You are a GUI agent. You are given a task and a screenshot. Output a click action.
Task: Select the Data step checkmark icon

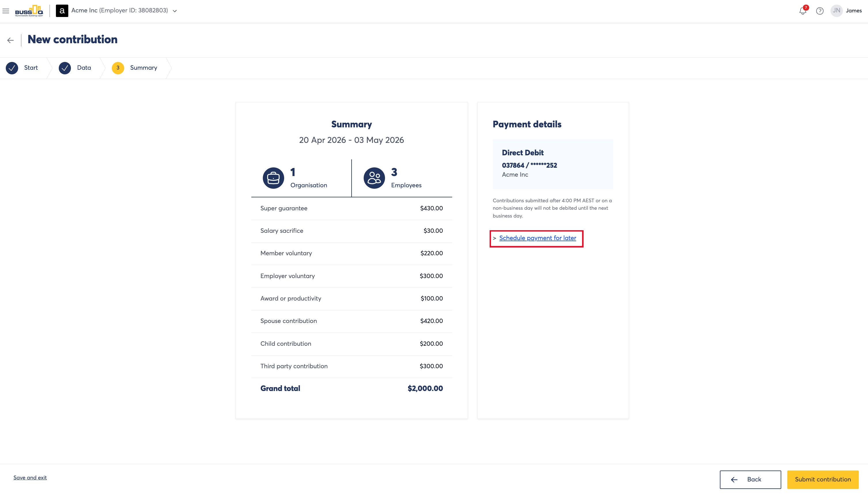click(x=65, y=68)
